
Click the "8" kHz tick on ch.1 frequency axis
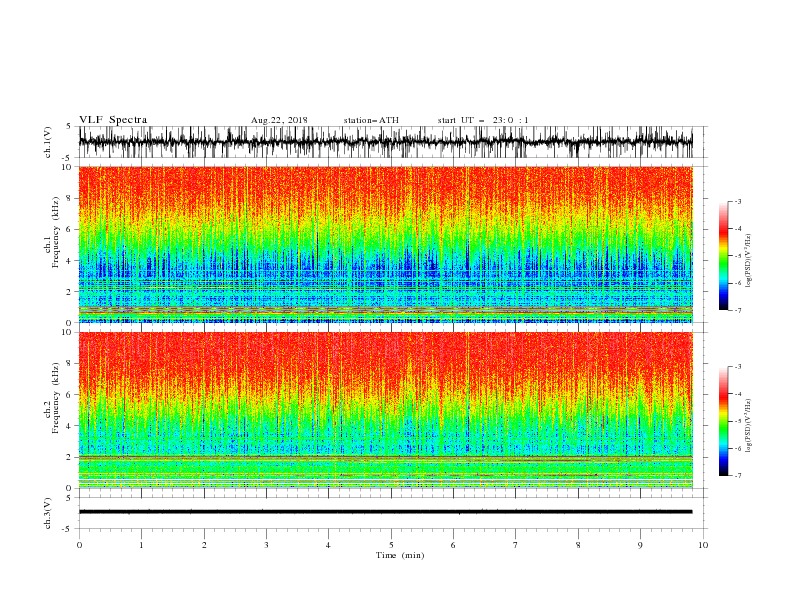[x=70, y=198]
